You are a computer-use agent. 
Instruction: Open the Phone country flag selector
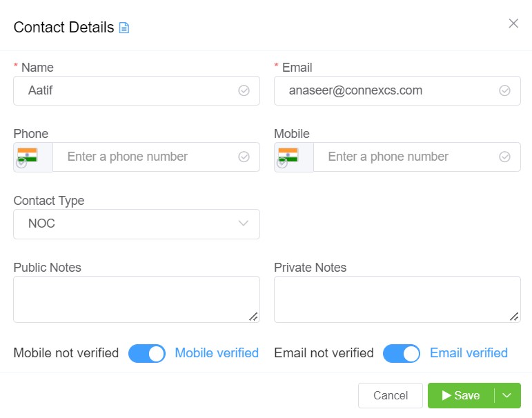point(28,157)
